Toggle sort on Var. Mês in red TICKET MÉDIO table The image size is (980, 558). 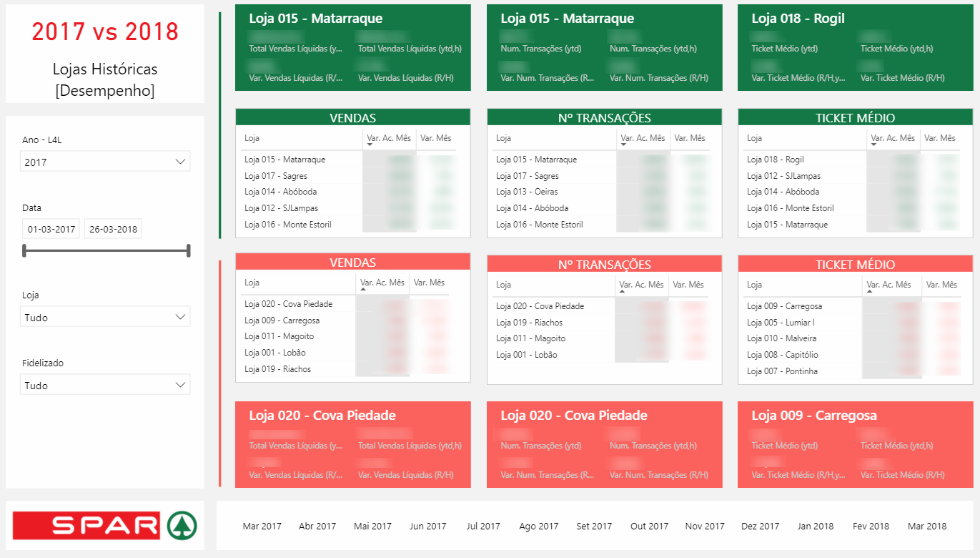(942, 284)
